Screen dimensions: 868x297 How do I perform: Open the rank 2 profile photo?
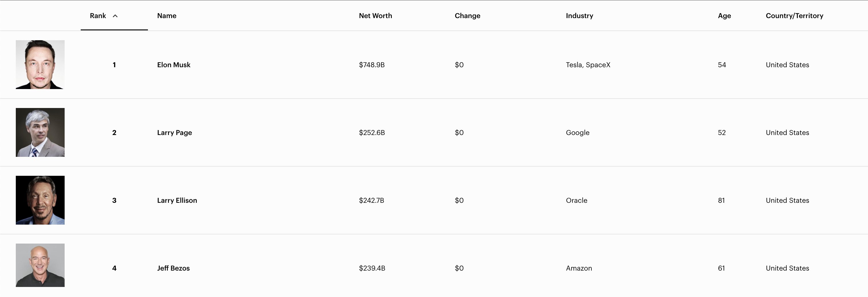coord(40,132)
